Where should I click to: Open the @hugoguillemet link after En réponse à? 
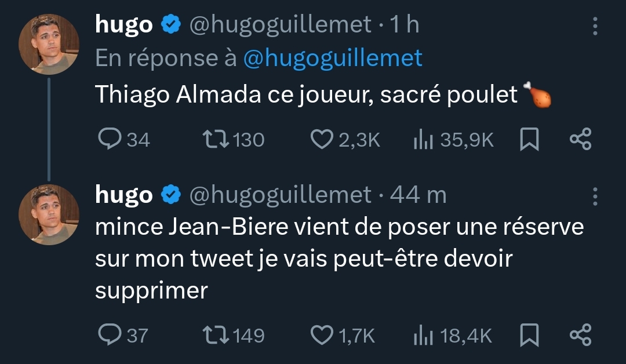click(x=333, y=59)
